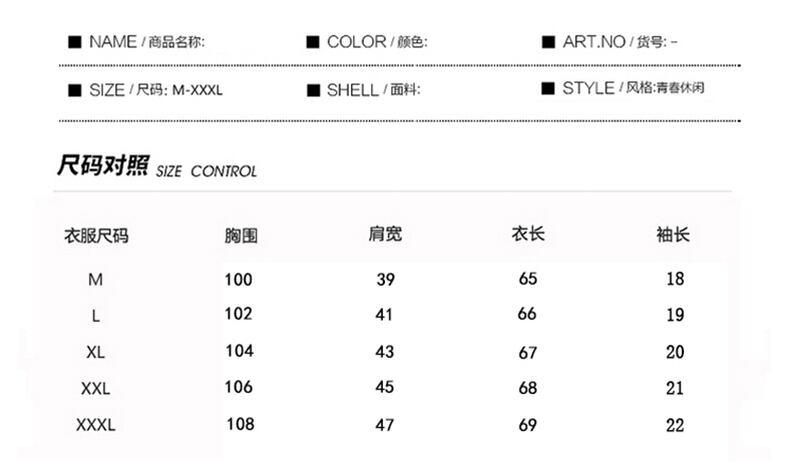The image size is (790, 474).
Task: Select the XXXL size row label
Action: tap(96, 425)
